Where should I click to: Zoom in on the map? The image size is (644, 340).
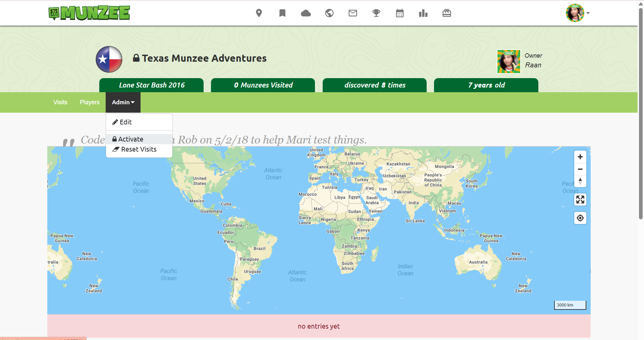click(580, 157)
